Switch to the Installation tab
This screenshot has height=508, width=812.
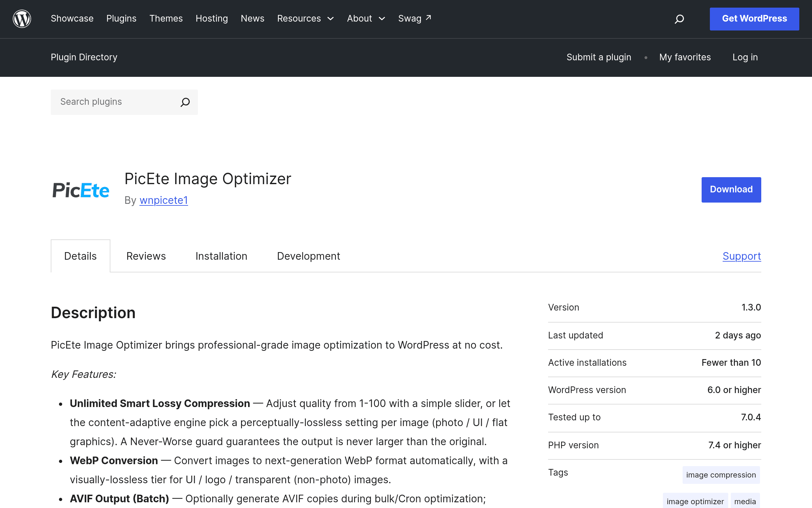click(221, 256)
